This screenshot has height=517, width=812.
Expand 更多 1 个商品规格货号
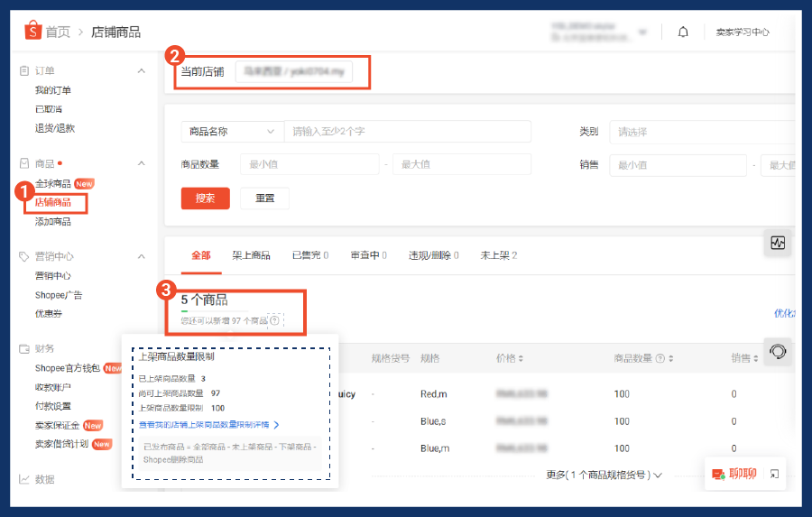tap(604, 475)
